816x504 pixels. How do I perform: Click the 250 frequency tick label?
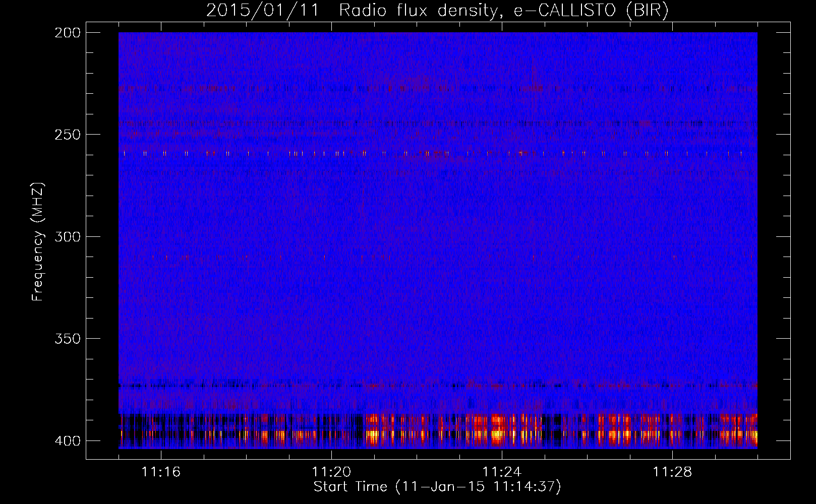click(x=67, y=135)
